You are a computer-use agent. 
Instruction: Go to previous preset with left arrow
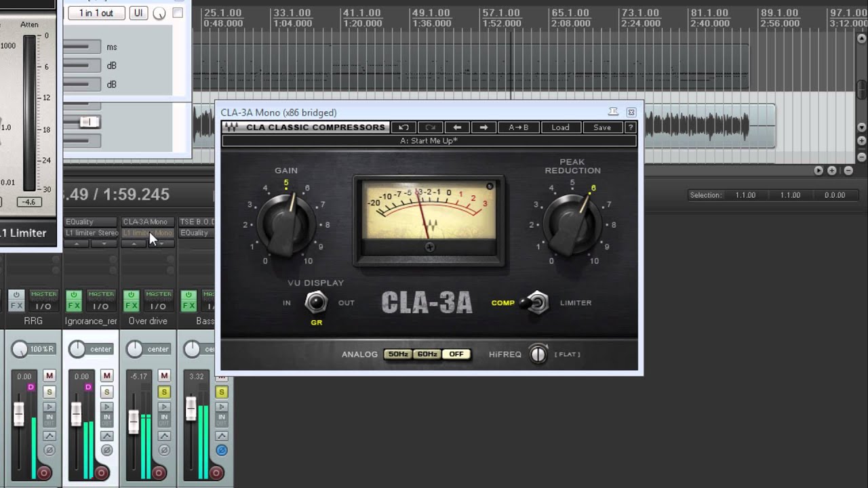pyautogui.click(x=457, y=127)
